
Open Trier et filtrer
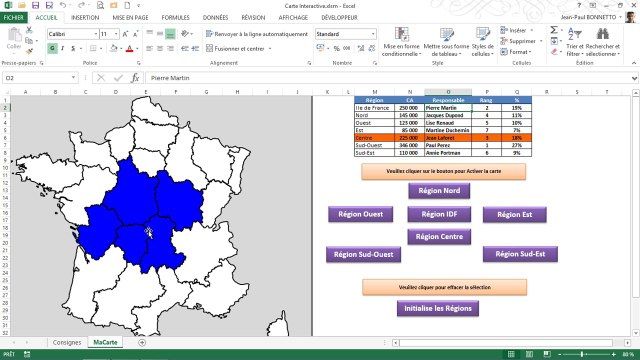[575, 42]
